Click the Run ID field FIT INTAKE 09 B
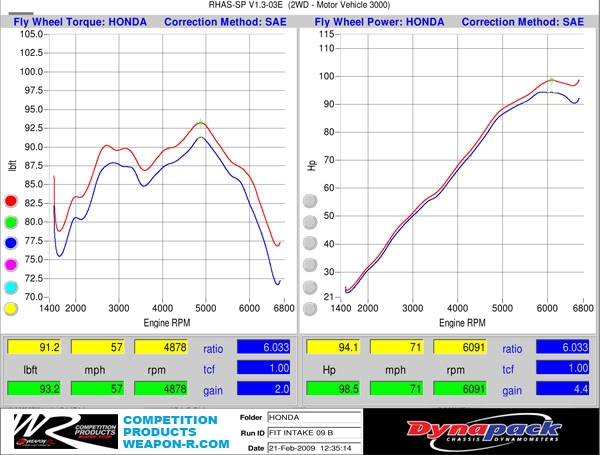The width and height of the screenshot is (600, 455). click(x=314, y=433)
